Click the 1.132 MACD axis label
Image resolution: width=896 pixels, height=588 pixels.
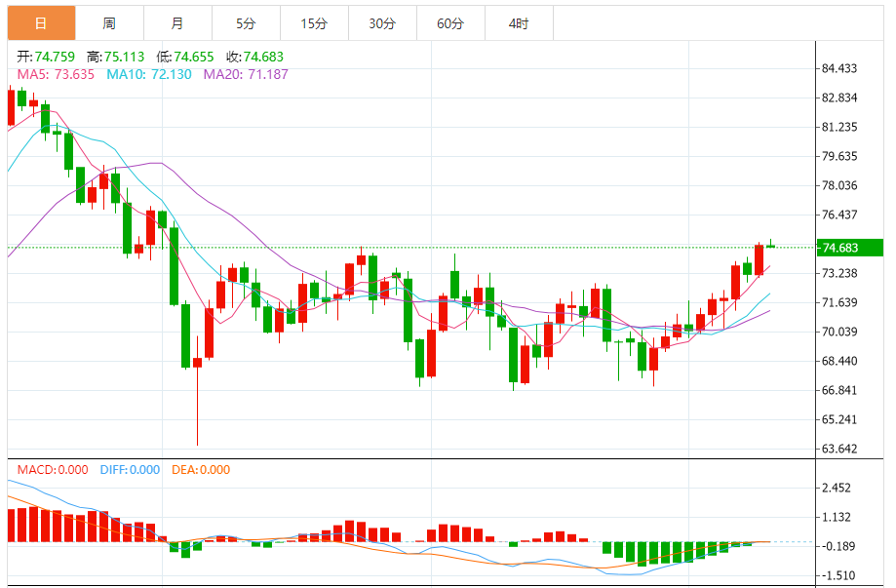click(x=837, y=517)
